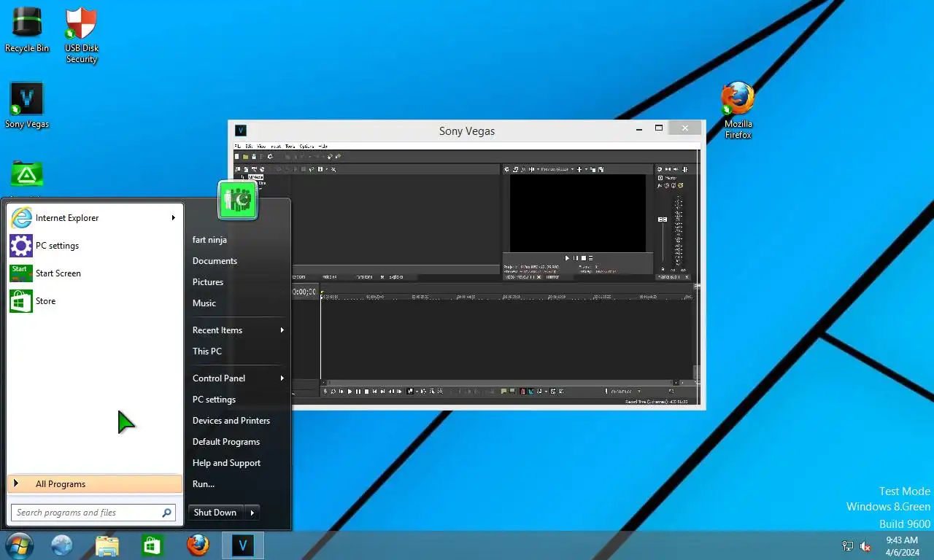Viewport: 934px width, 560px height.
Task: Open the Mozilla Firefox desktop shortcut
Action: (738, 109)
